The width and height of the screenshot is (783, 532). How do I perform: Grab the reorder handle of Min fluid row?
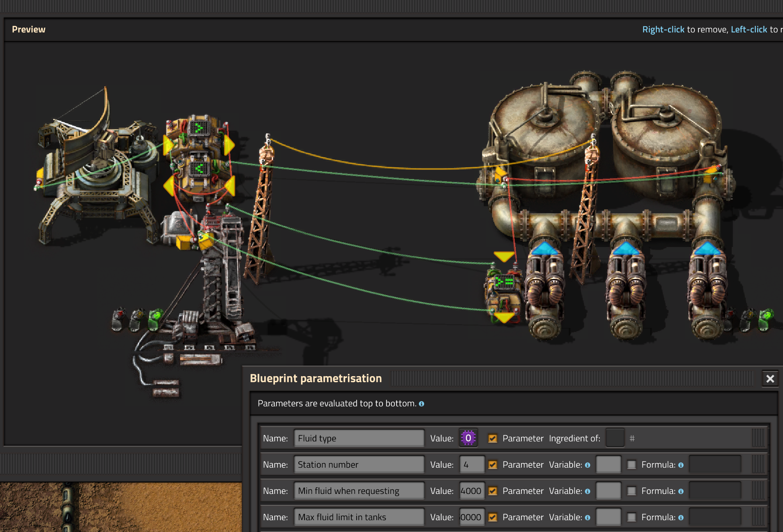point(758,490)
